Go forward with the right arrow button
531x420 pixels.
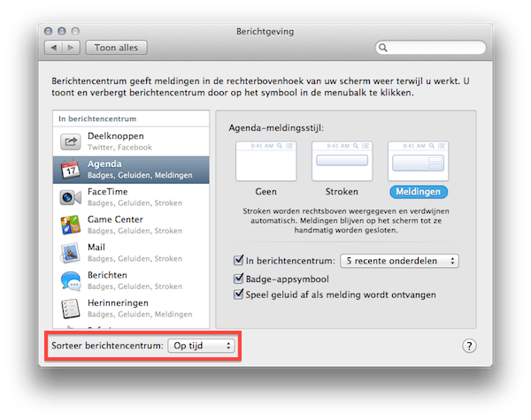[71, 48]
